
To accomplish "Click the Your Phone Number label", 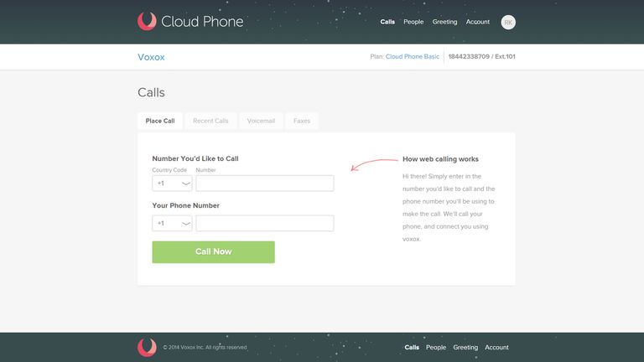I will (x=185, y=205).
